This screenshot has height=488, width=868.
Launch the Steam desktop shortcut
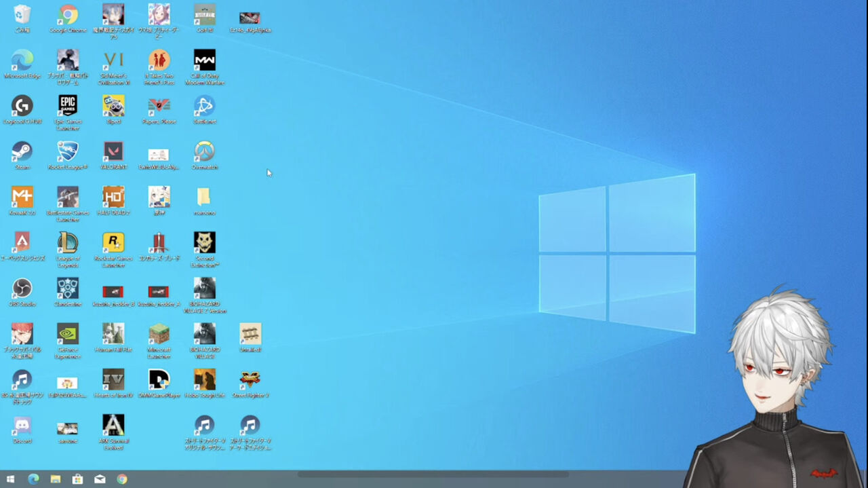(22, 151)
